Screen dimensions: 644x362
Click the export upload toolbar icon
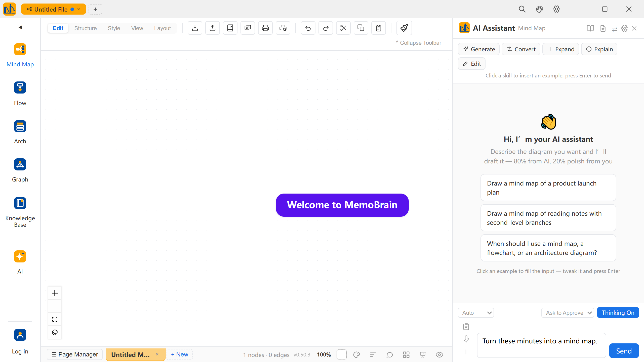point(213,28)
